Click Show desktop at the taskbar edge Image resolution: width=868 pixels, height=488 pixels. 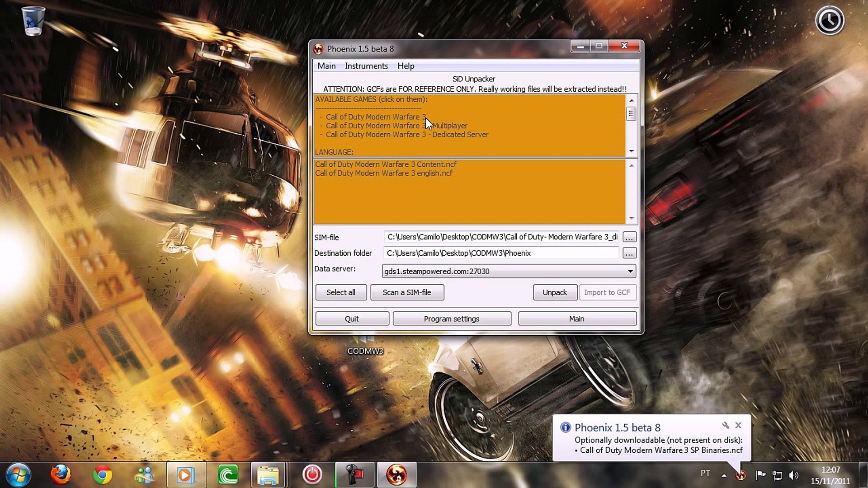tap(863, 475)
